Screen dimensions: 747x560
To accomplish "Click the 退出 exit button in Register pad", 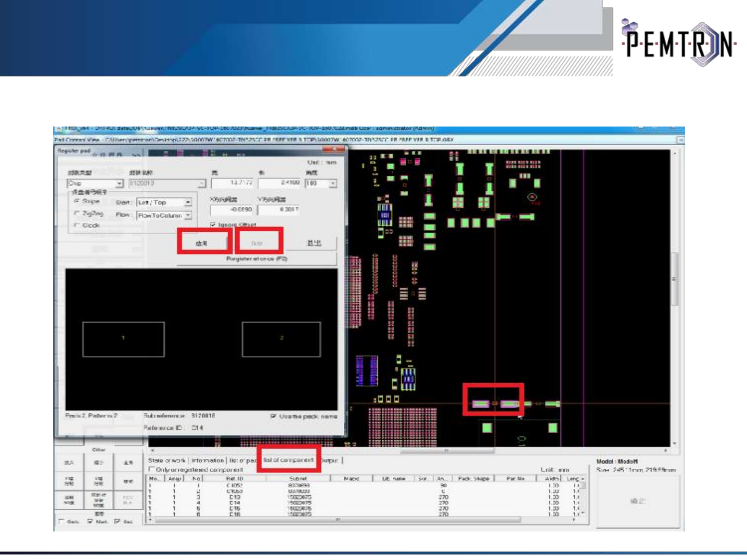I will point(314,243).
